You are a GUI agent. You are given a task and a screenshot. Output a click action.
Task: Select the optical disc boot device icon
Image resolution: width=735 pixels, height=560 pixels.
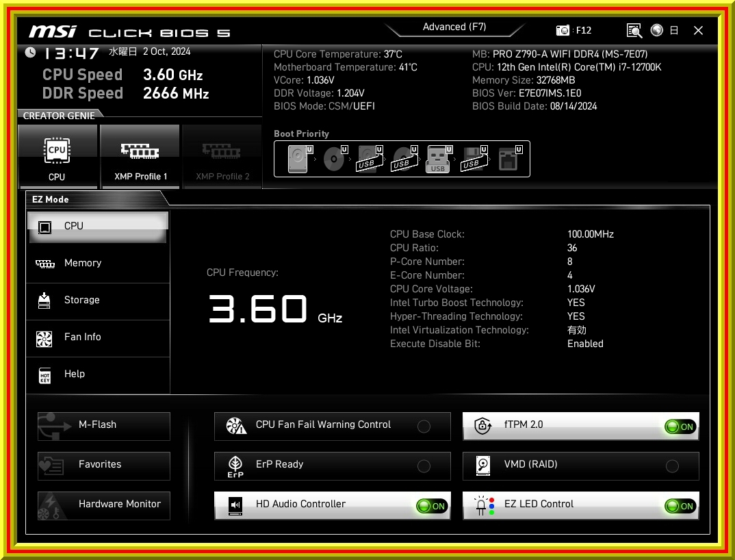(x=335, y=159)
